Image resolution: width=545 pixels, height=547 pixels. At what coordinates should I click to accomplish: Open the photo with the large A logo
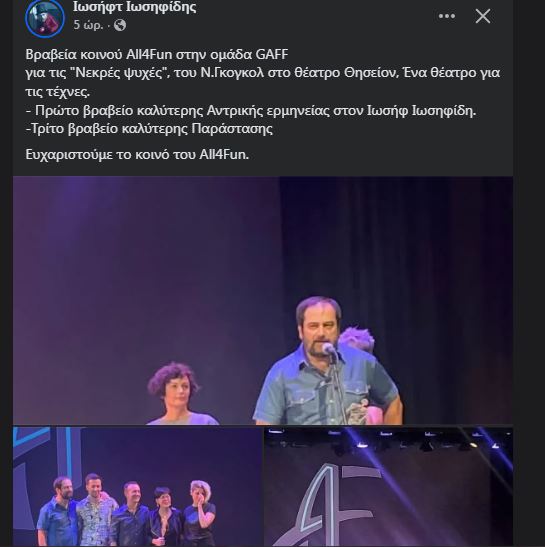point(388,486)
